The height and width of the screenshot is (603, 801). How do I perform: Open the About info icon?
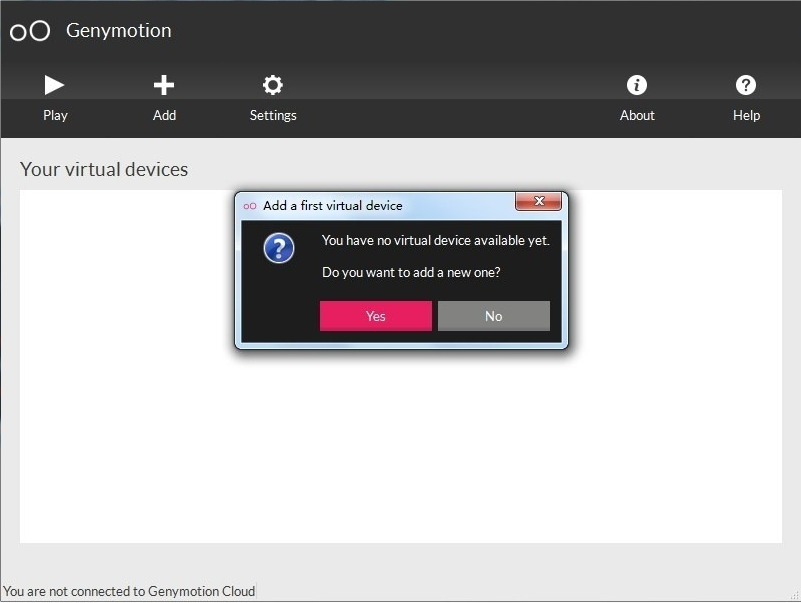click(x=637, y=85)
